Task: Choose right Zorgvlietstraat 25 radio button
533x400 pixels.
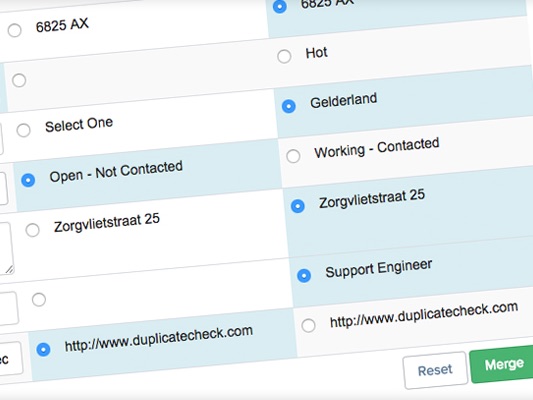Action: (297, 206)
